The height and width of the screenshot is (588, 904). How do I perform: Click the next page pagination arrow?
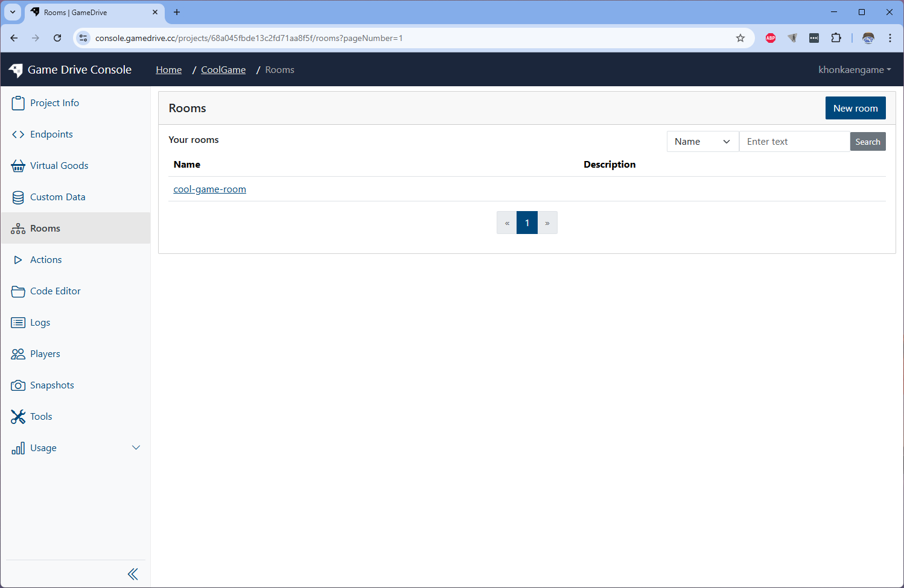coord(547,223)
